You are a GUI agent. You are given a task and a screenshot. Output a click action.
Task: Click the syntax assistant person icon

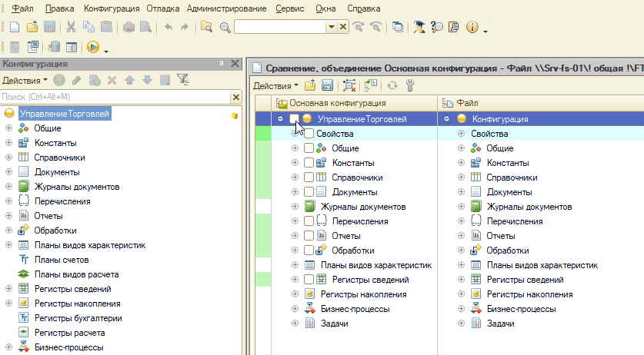(x=419, y=27)
